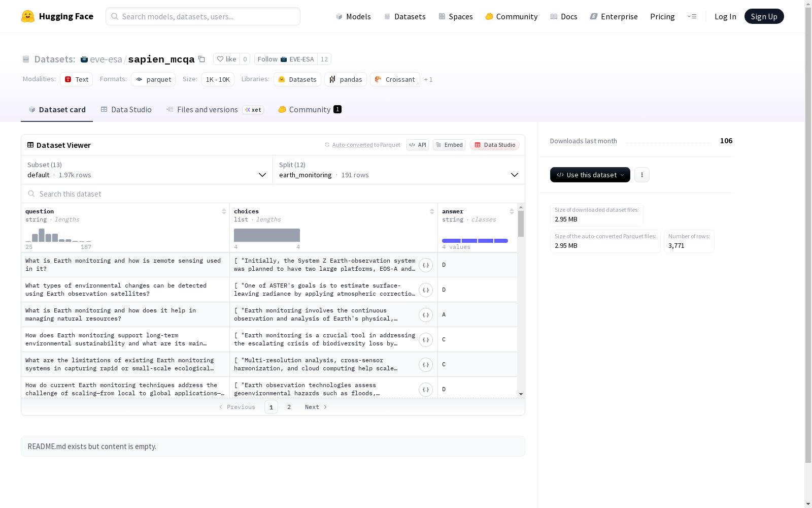The height and width of the screenshot is (508, 812).
Task: Click the answer cell 'A'
Action: point(478,314)
